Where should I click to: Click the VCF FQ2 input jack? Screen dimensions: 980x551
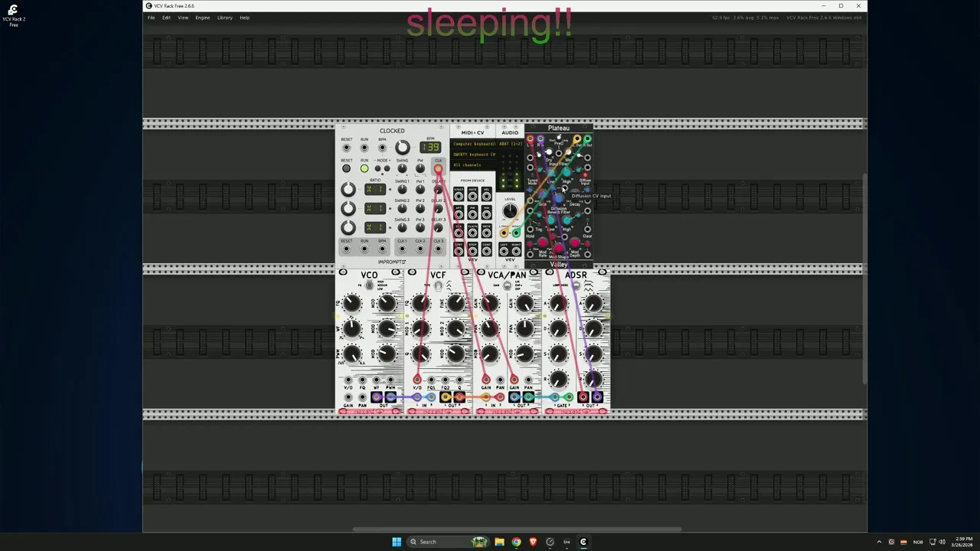(446, 380)
